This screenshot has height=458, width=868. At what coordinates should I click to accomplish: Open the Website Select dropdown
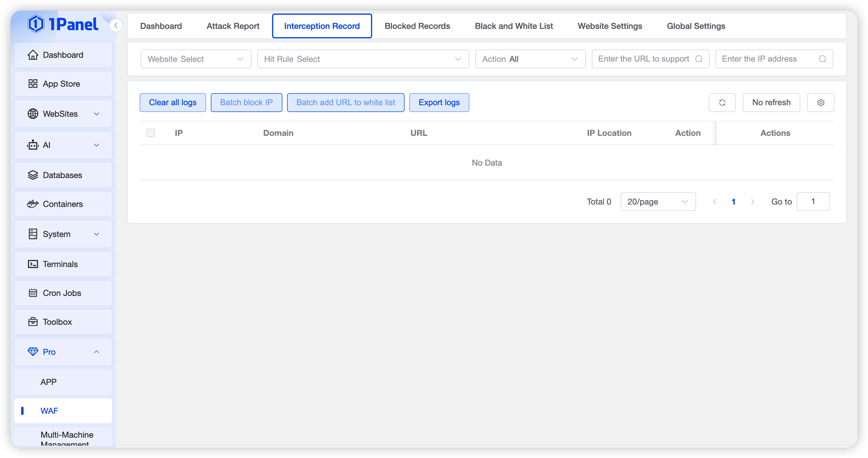tap(196, 59)
